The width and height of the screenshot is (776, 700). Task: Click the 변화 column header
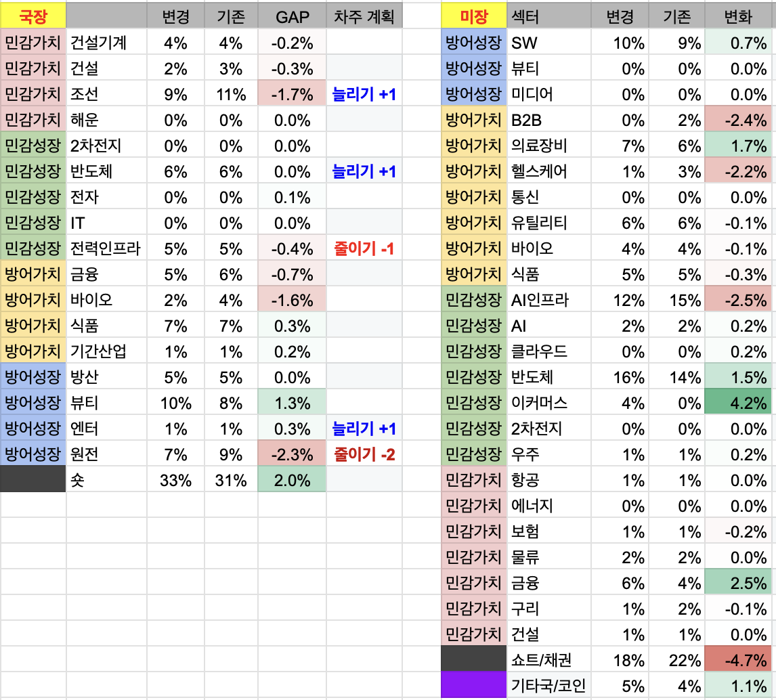tap(738, 16)
